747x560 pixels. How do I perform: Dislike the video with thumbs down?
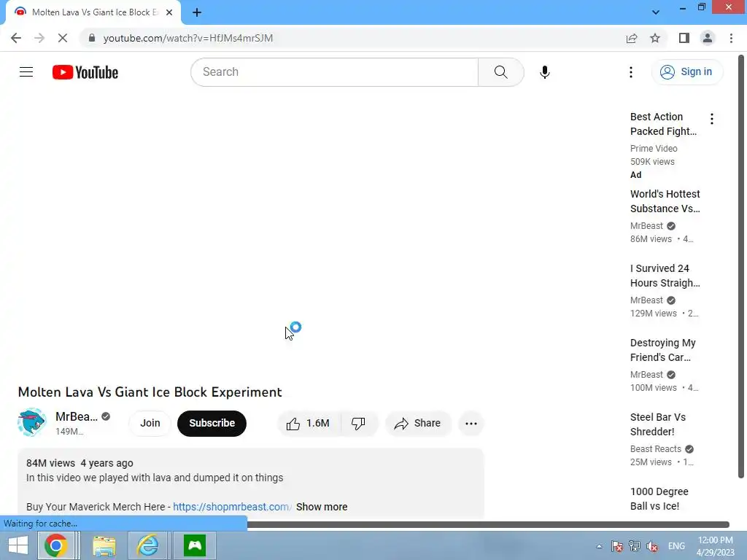click(x=359, y=423)
